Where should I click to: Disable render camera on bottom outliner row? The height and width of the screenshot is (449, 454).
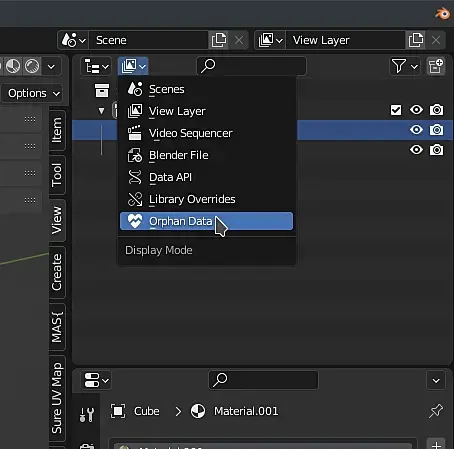pos(436,150)
